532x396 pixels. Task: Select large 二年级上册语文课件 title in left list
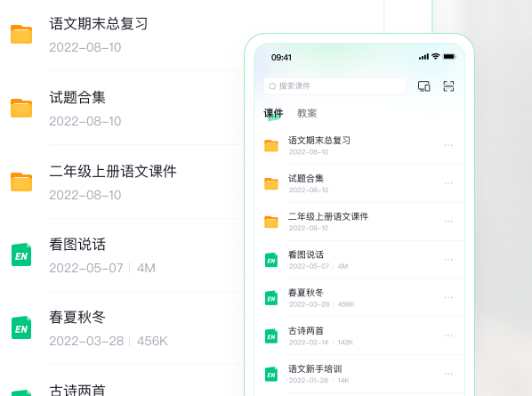[113, 172]
